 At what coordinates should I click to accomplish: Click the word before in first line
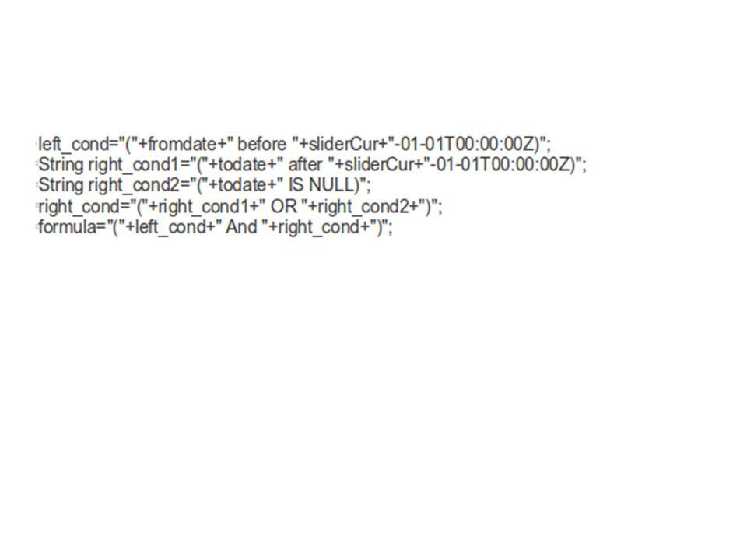click(x=261, y=143)
